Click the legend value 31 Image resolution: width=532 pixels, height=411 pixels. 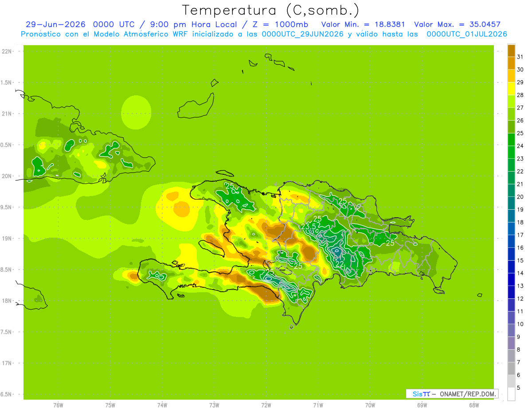[x=520, y=57]
